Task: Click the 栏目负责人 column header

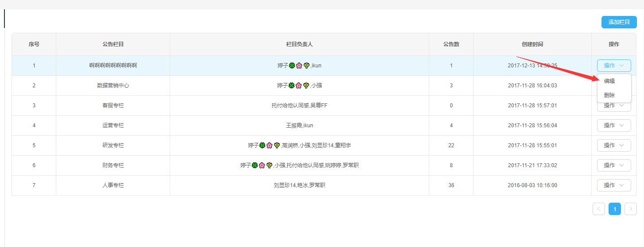Action: pos(299,44)
